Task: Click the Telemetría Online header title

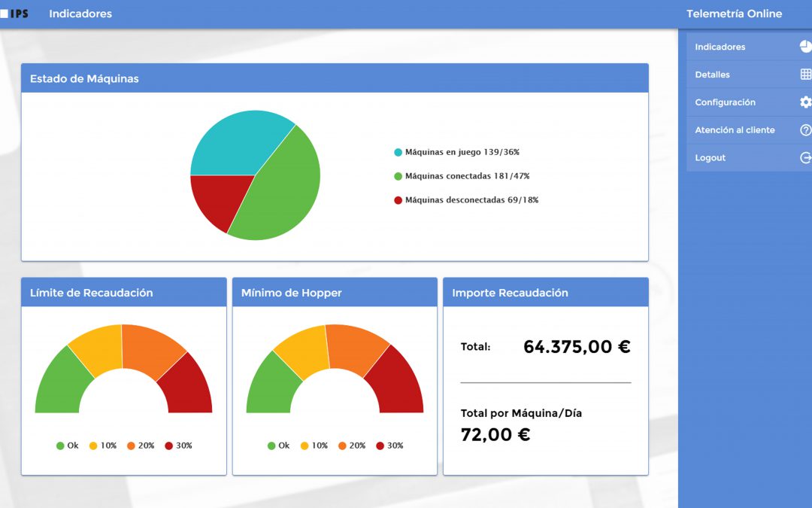Action: [734, 14]
